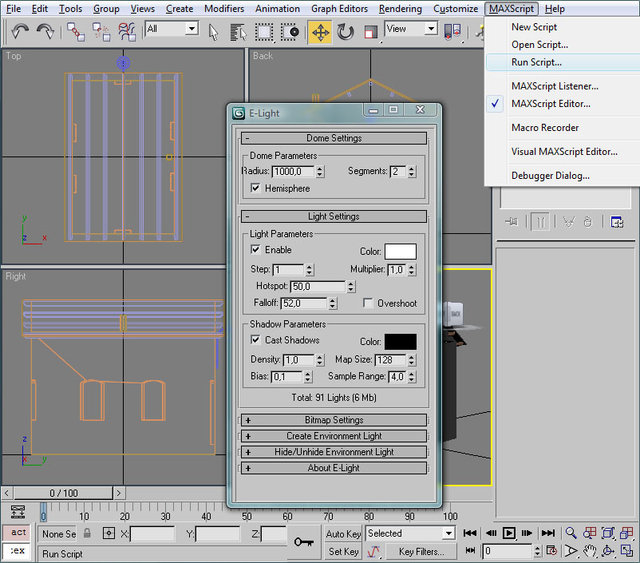Screen dimensions: 640x563
Task: Activate the Select and Move tool
Action: coord(320,32)
